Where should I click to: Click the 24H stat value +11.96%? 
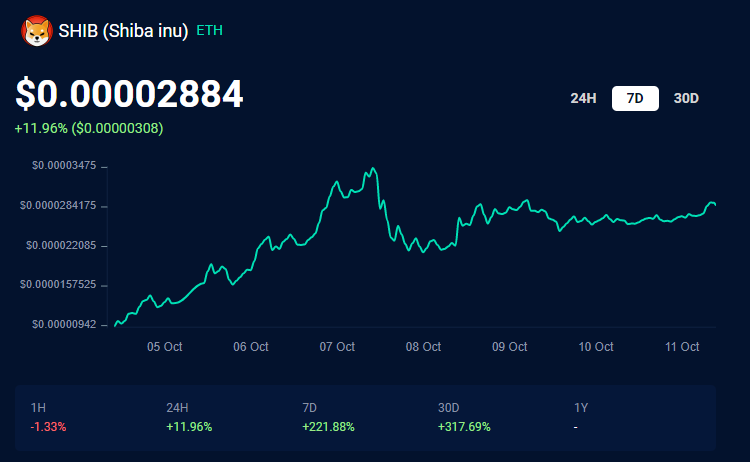click(x=189, y=427)
